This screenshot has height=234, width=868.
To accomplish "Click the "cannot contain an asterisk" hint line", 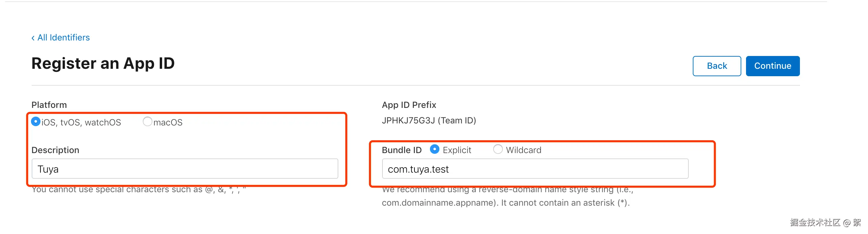I will [x=505, y=203].
